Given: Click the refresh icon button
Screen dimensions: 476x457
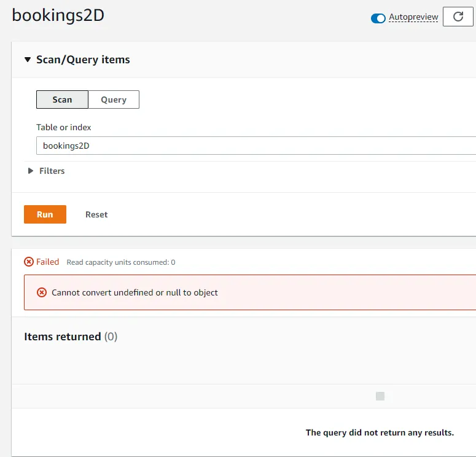Looking at the screenshot, I should coord(458,17).
